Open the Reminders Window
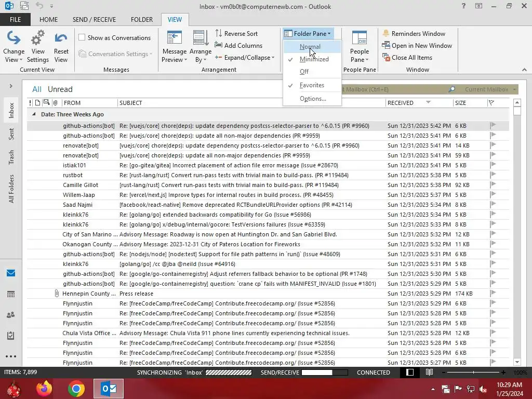Viewport: 532px width, 399px height. pos(414,34)
